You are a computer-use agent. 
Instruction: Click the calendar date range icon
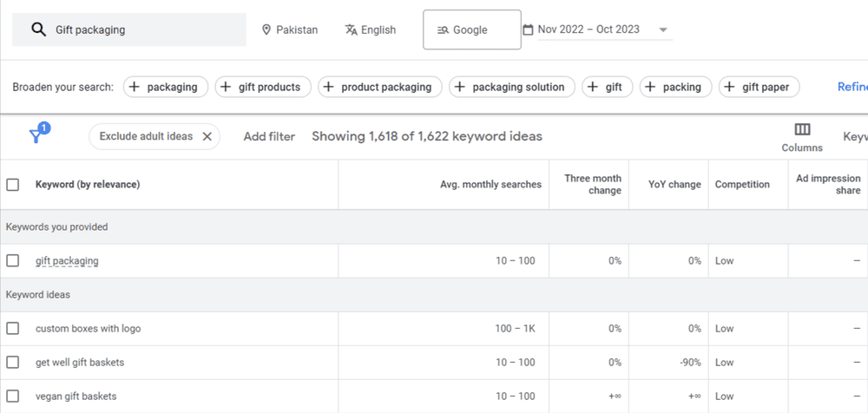[x=528, y=29]
